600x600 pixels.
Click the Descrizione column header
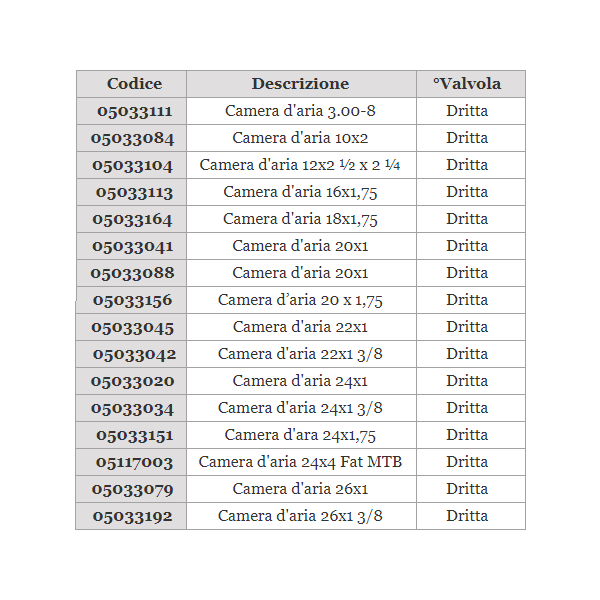click(300, 84)
